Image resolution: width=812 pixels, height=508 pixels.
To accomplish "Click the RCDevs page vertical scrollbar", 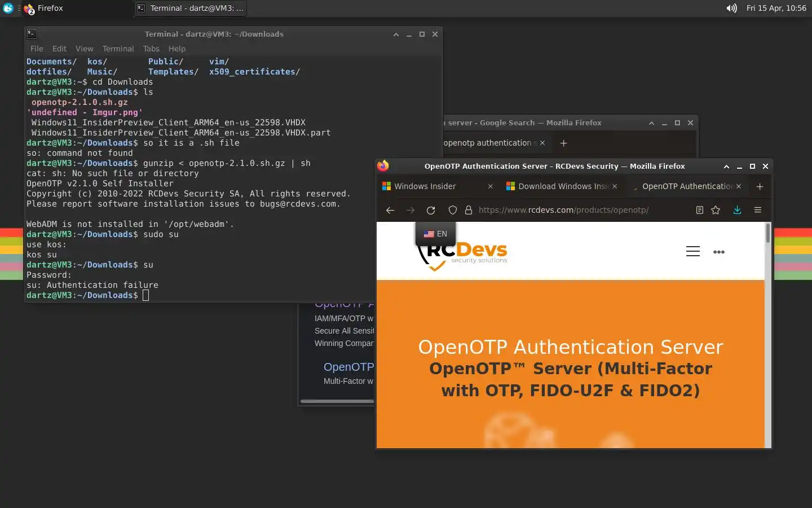I will tap(767, 233).
